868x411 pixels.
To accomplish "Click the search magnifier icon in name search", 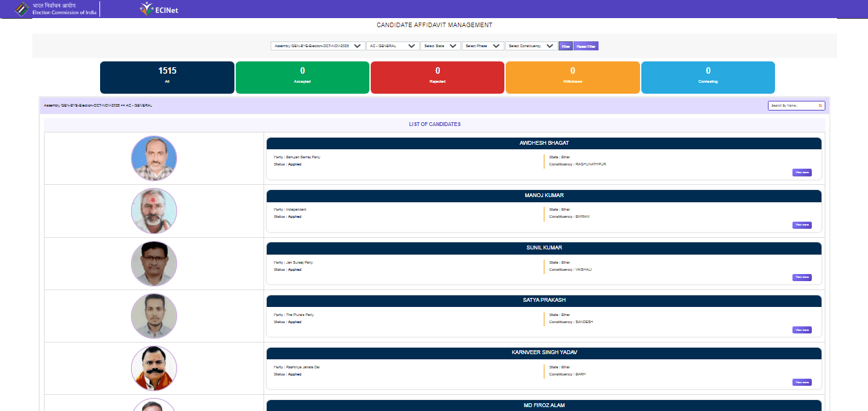I will pyautogui.click(x=820, y=105).
